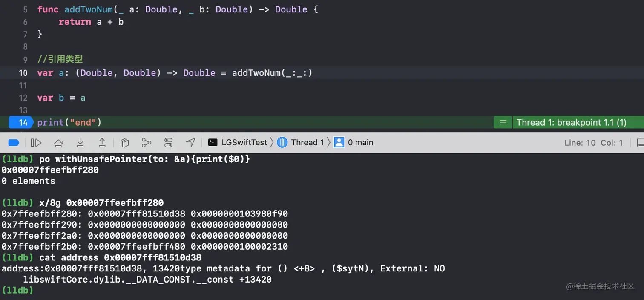Click the 0x00007fff81510d38 value in the memory dump

(x=137, y=213)
